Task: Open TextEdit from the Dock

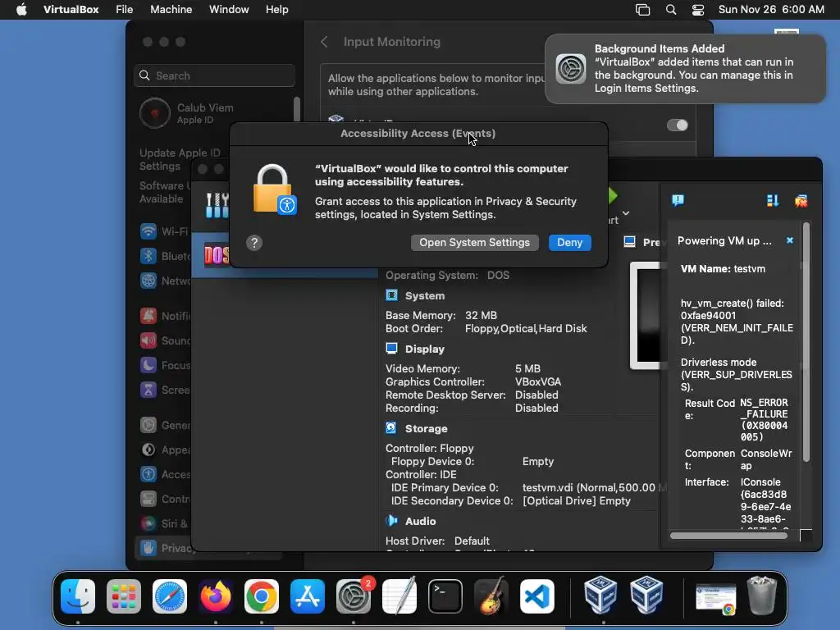Action: click(x=399, y=596)
